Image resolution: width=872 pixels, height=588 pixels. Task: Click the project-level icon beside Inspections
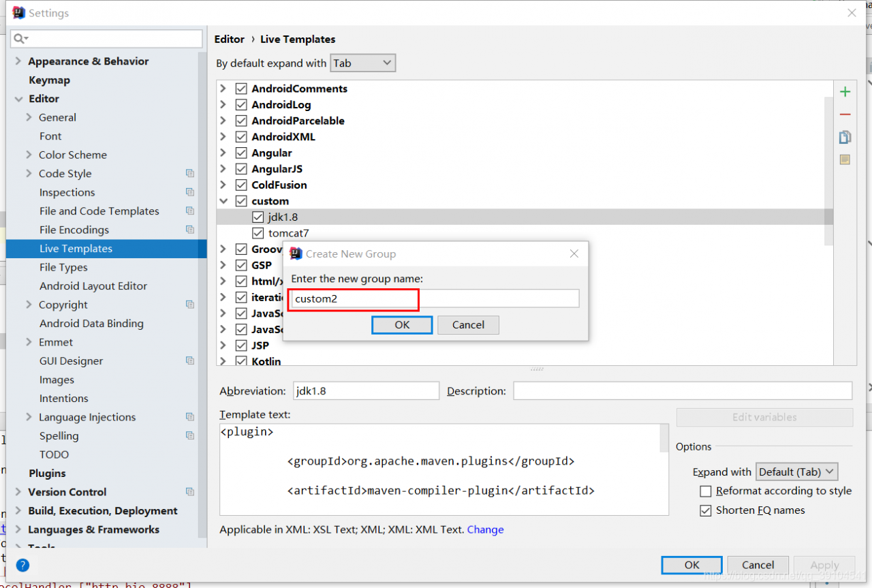[x=189, y=192]
